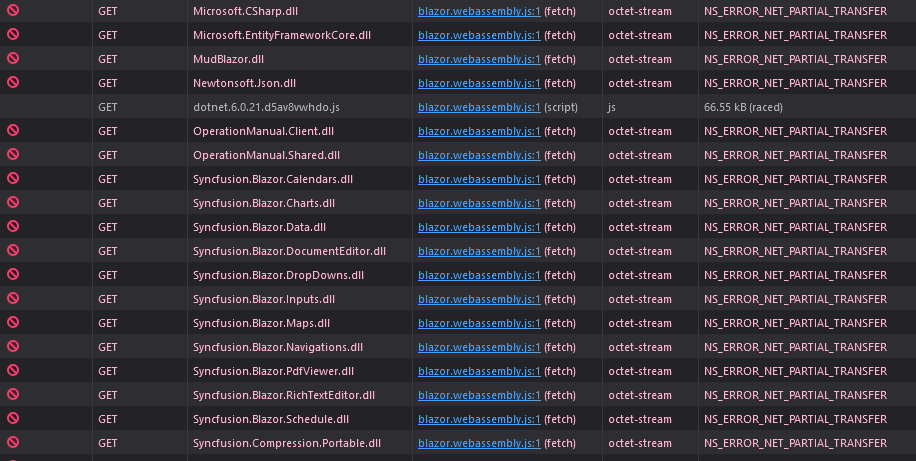Screen dimensions: 916x461
Task: Click blocked icon on Microsoft.EntityFrameworkCore.dll row
Action: click(x=13, y=34)
